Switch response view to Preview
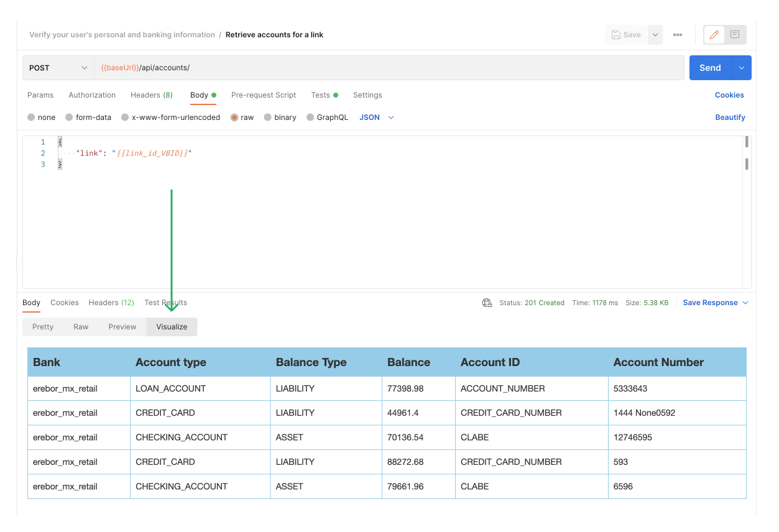The width and height of the screenshot is (779, 532). (122, 327)
